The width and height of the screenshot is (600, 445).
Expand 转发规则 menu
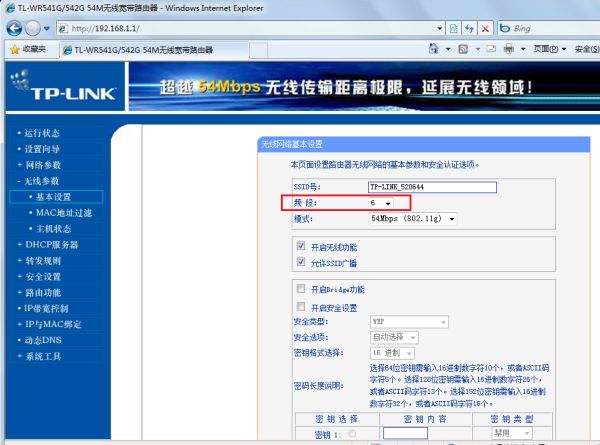[43, 261]
